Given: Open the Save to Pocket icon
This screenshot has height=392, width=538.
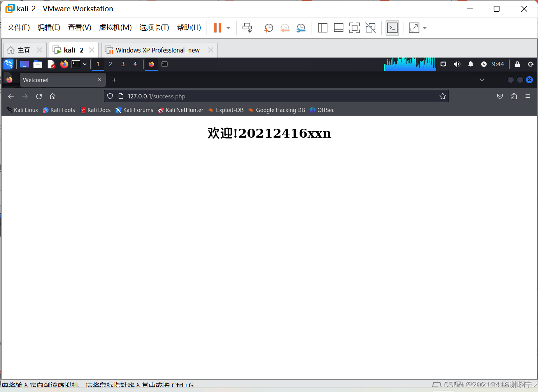Looking at the screenshot, I should [x=500, y=96].
